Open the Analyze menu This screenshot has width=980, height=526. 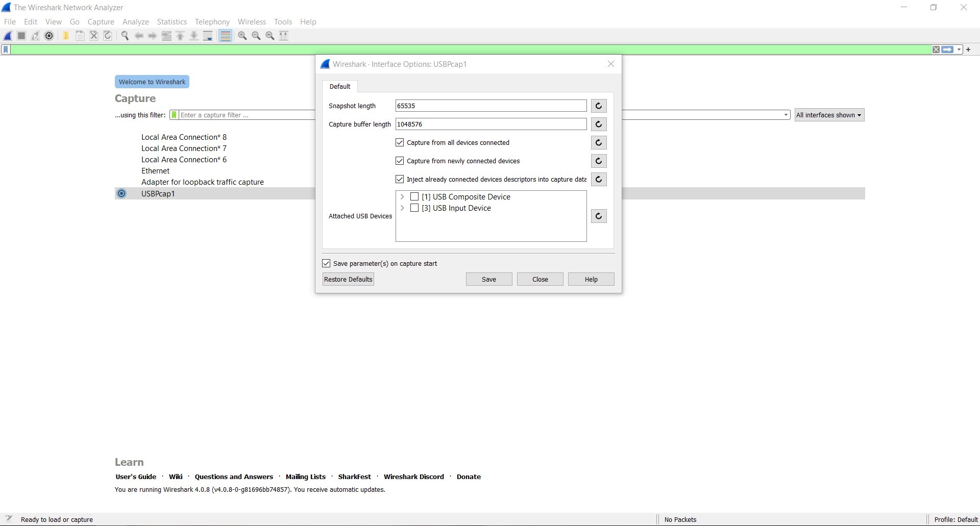tap(136, 22)
